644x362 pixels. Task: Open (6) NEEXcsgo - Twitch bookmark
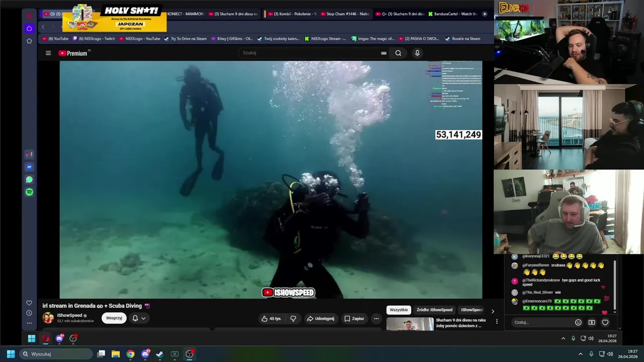point(94,39)
